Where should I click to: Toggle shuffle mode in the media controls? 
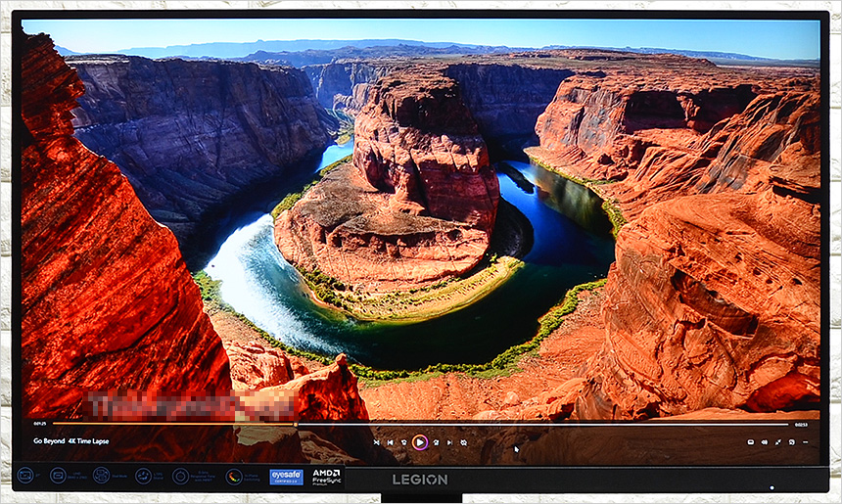(377, 442)
